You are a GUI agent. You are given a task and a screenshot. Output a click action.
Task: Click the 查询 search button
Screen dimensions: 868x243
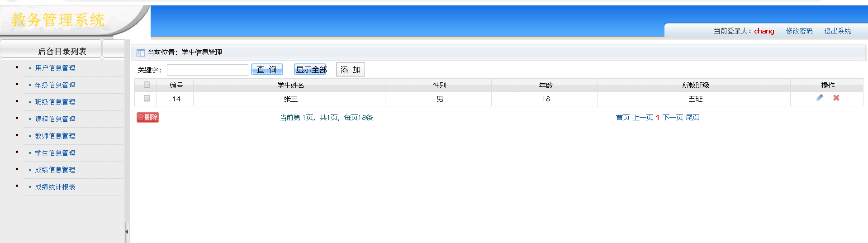(x=267, y=69)
